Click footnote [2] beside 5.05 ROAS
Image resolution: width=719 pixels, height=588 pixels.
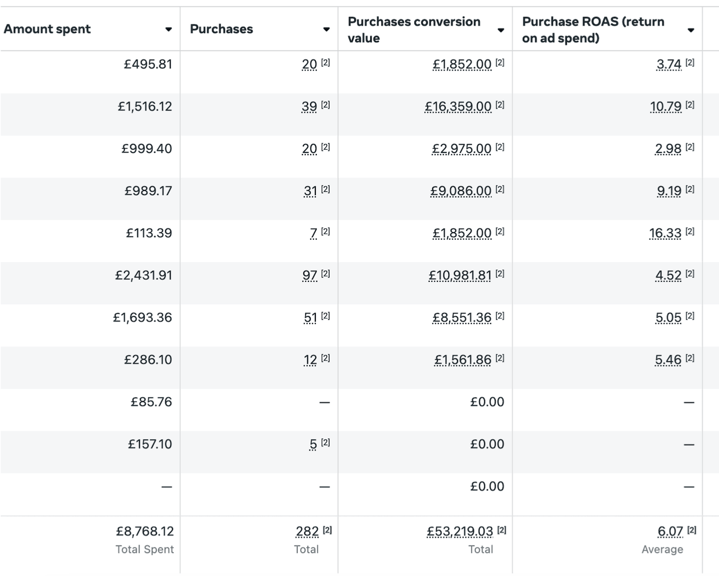[x=690, y=316]
